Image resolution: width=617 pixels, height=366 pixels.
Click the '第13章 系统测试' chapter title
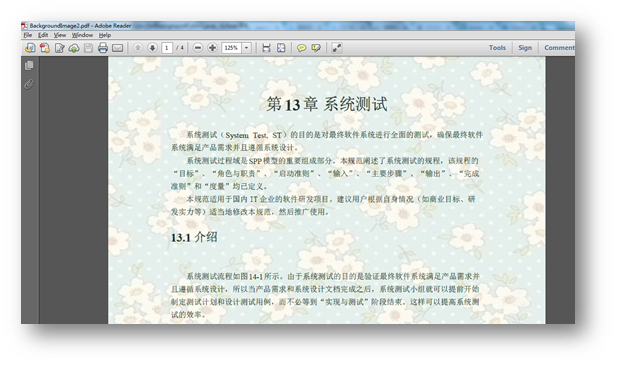click(x=327, y=104)
